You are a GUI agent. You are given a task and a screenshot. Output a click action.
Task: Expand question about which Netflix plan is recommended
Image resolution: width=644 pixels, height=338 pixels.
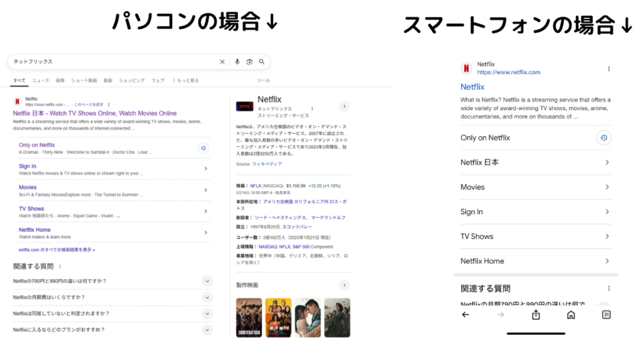(x=207, y=329)
